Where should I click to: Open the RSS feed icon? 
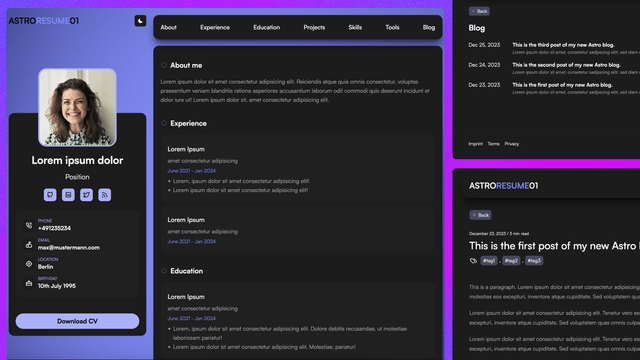(104, 195)
